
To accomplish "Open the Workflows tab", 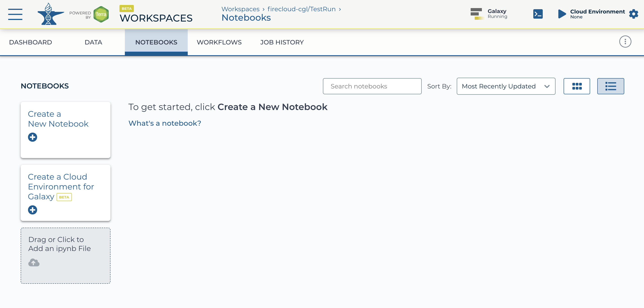I will tap(219, 42).
